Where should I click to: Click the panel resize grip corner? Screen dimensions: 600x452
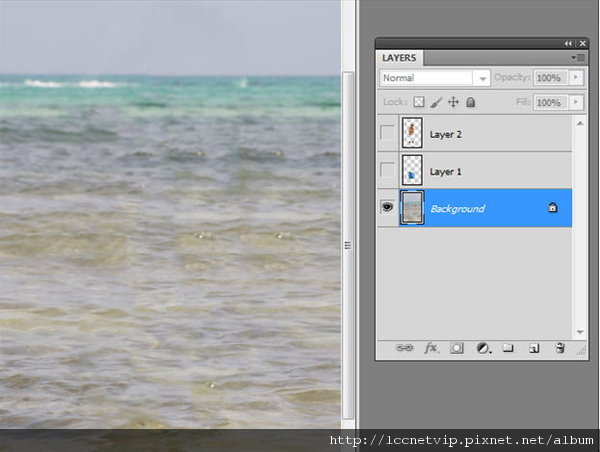pyautogui.click(x=582, y=350)
